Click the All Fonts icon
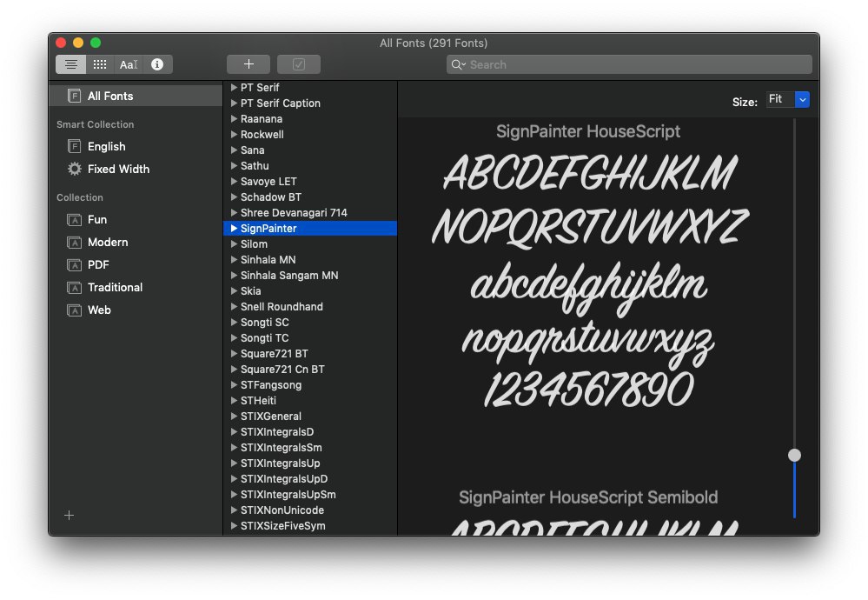868x600 pixels. [x=74, y=96]
